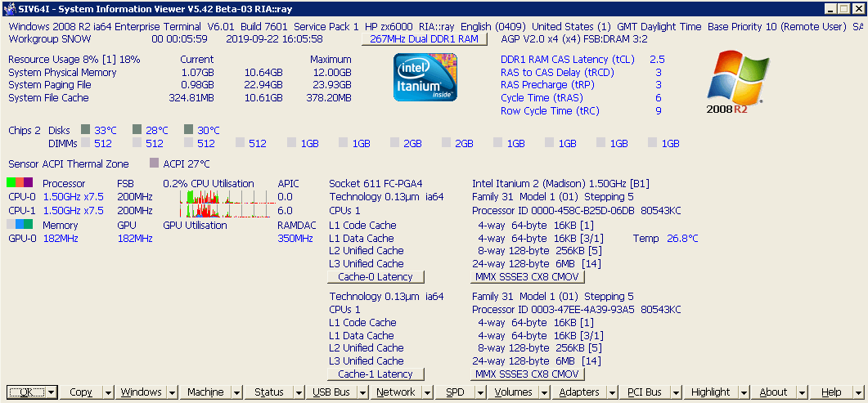Image resolution: width=868 pixels, height=403 pixels.
Task: Open the 267MHz Dual DDR1 RAM button
Action: click(424, 39)
